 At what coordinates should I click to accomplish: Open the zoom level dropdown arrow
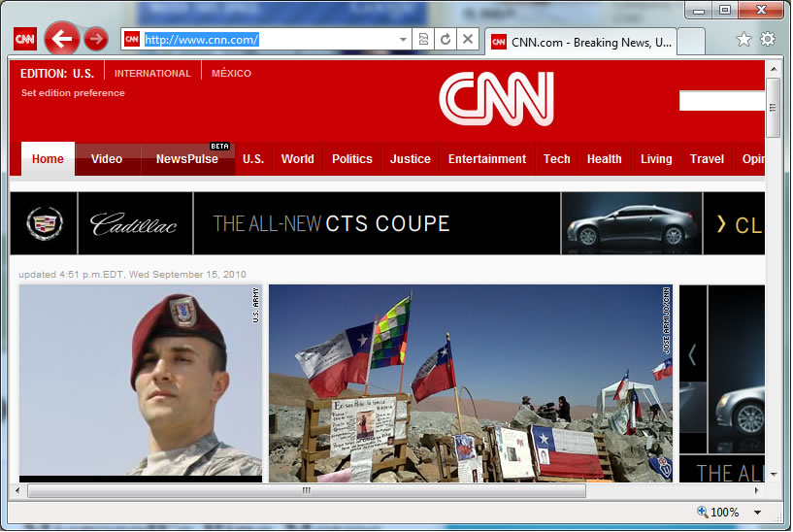coord(757,513)
